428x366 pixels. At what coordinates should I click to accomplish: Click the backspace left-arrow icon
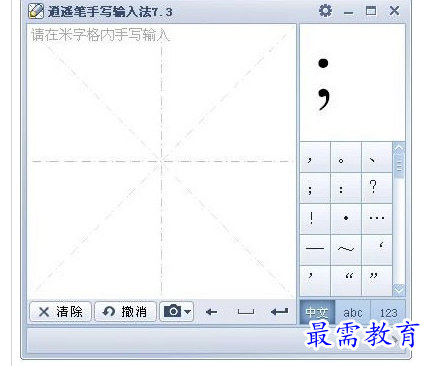pos(211,312)
